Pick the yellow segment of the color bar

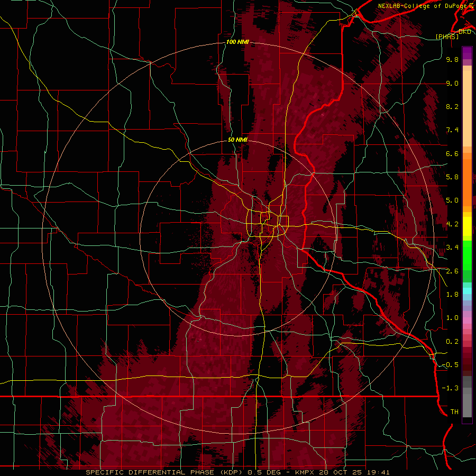tap(467, 226)
